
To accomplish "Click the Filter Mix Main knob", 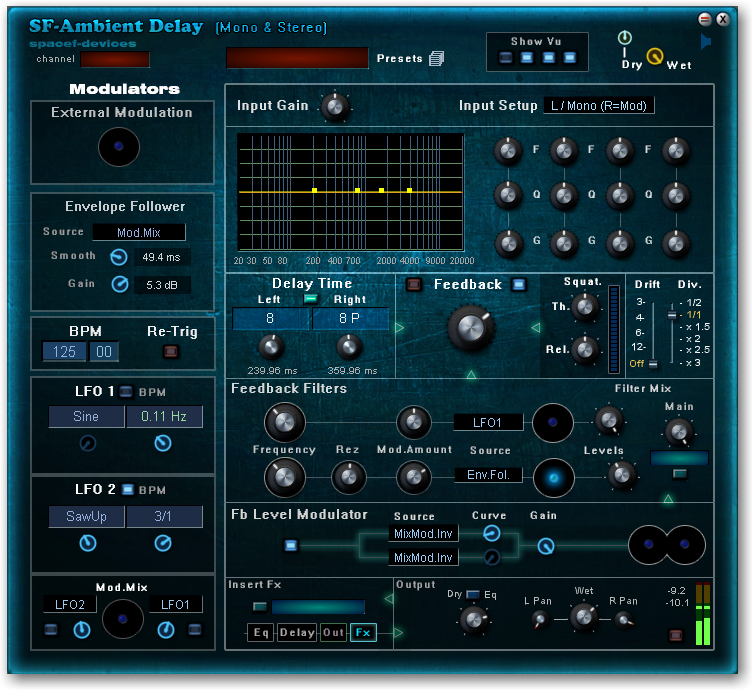I will [x=679, y=431].
